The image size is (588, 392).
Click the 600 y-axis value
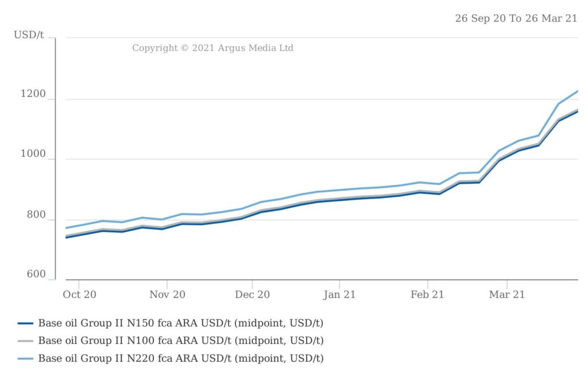click(37, 275)
